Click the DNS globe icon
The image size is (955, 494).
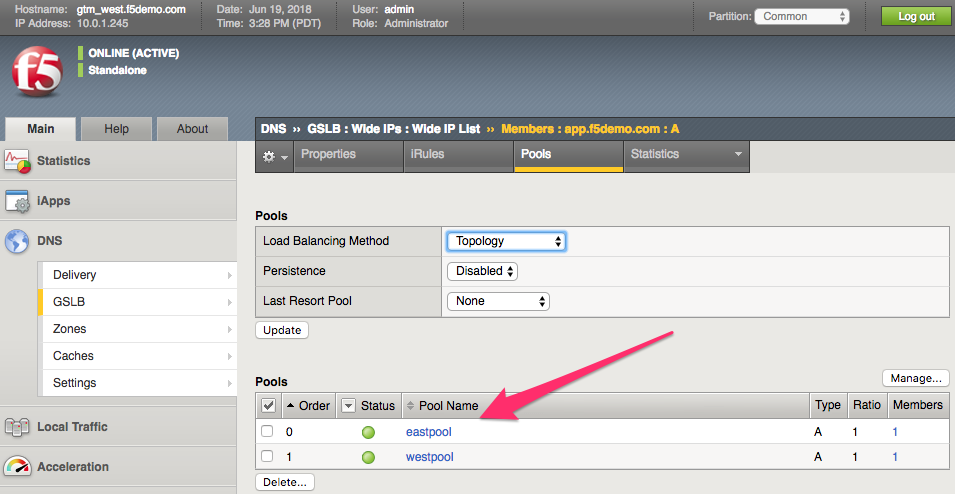[x=17, y=241]
